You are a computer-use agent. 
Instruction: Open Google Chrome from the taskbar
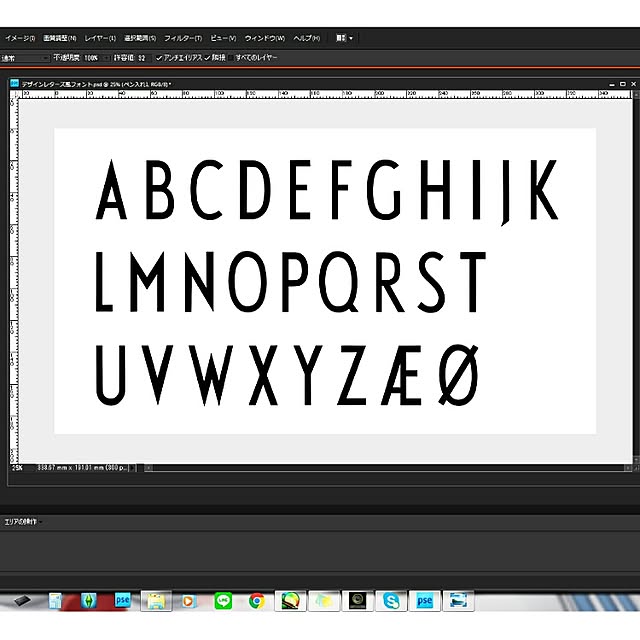pos(257,601)
